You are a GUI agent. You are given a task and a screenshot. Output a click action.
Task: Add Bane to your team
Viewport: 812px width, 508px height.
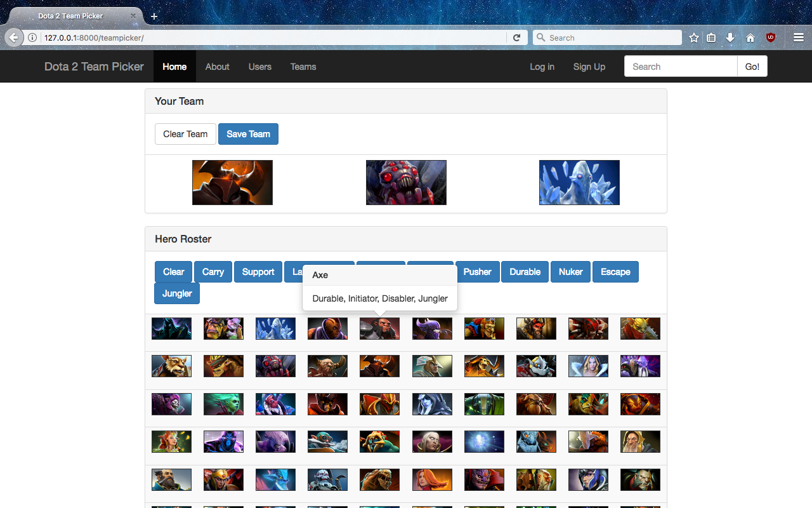click(x=432, y=328)
